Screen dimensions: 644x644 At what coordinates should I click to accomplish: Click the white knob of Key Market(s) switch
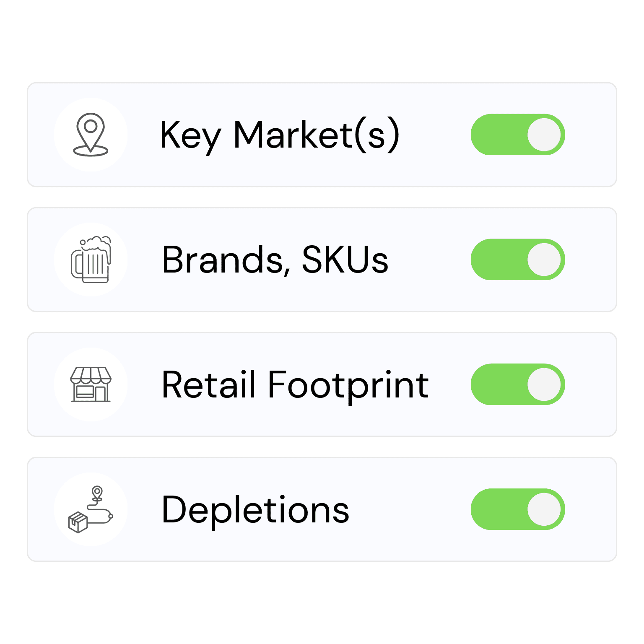point(544,135)
